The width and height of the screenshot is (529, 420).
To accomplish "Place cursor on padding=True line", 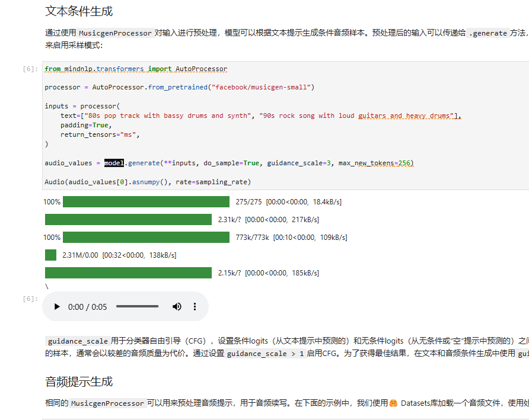I will point(86,125).
